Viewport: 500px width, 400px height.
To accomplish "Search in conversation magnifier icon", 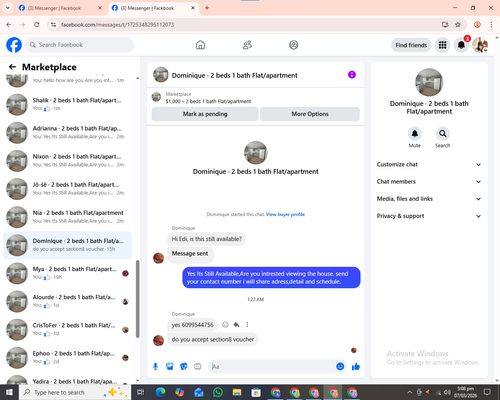I will tap(443, 134).
